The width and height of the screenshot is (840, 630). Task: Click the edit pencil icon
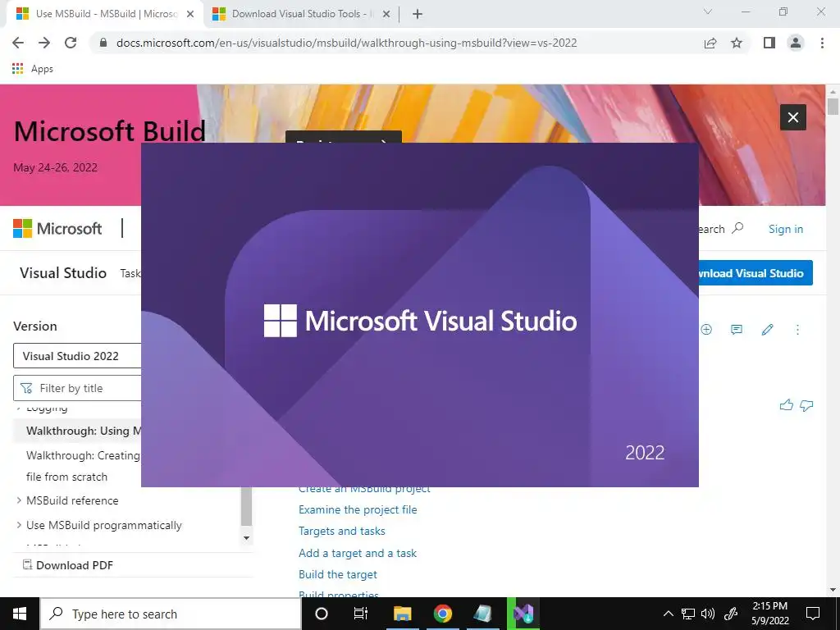pyautogui.click(x=767, y=330)
